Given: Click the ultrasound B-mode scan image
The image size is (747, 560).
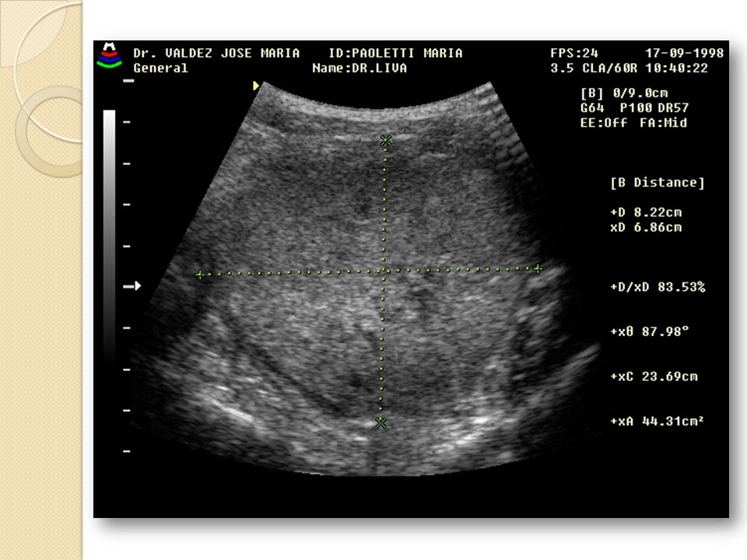Looking at the screenshot, I should 364,278.
